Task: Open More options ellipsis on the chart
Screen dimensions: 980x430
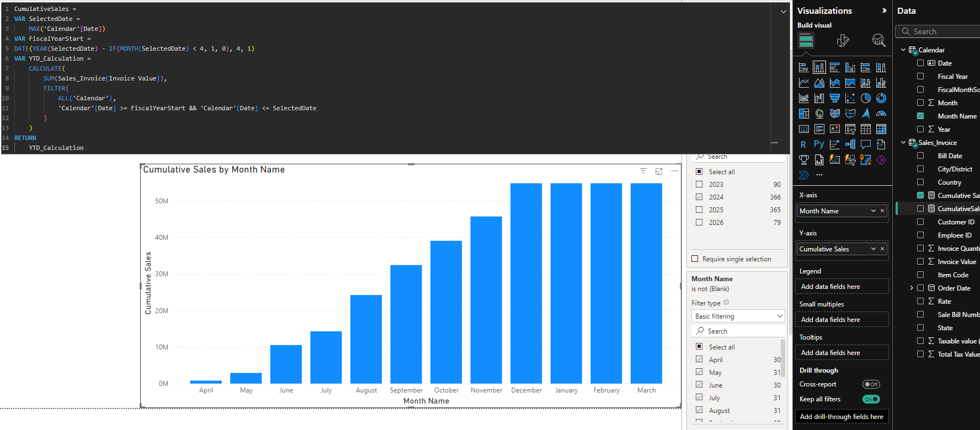Action: (x=674, y=171)
